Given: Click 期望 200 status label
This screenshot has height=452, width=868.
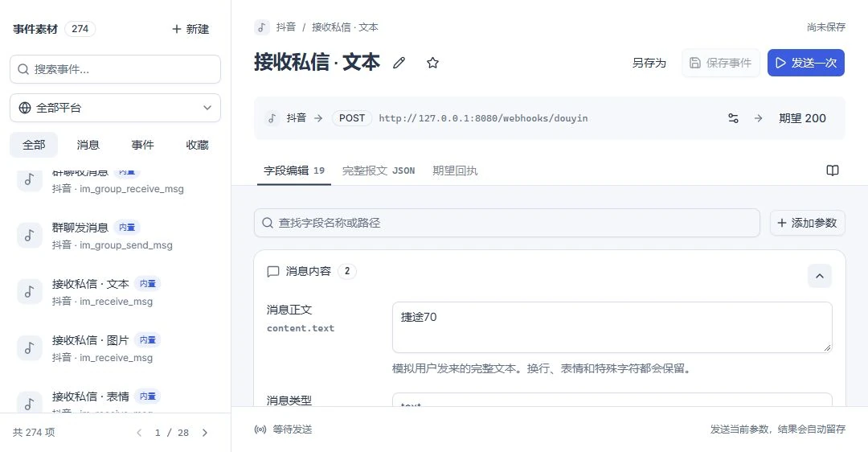Looking at the screenshot, I should click(802, 118).
